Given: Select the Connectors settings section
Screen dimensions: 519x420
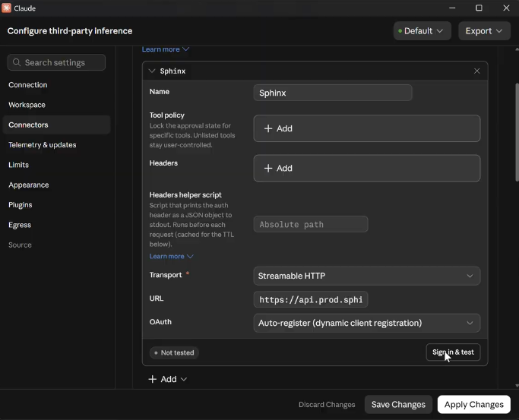Looking at the screenshot, I should coord(56,125).
